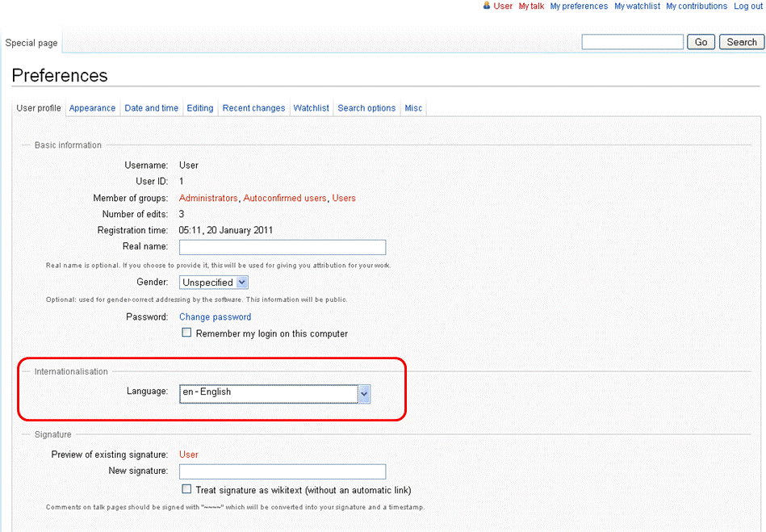Focus the New signature input box
The width and height of the screenshot is (766, 532).
tap(282, 471)
